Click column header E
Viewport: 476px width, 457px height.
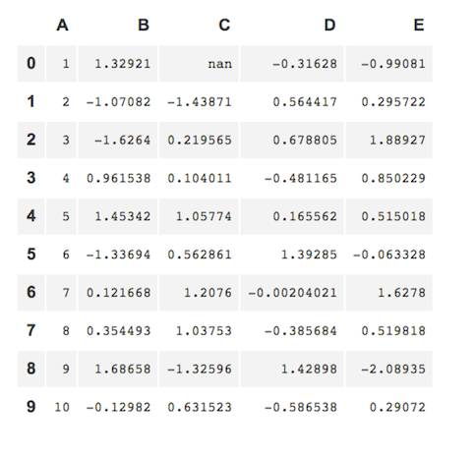(419, 26)
